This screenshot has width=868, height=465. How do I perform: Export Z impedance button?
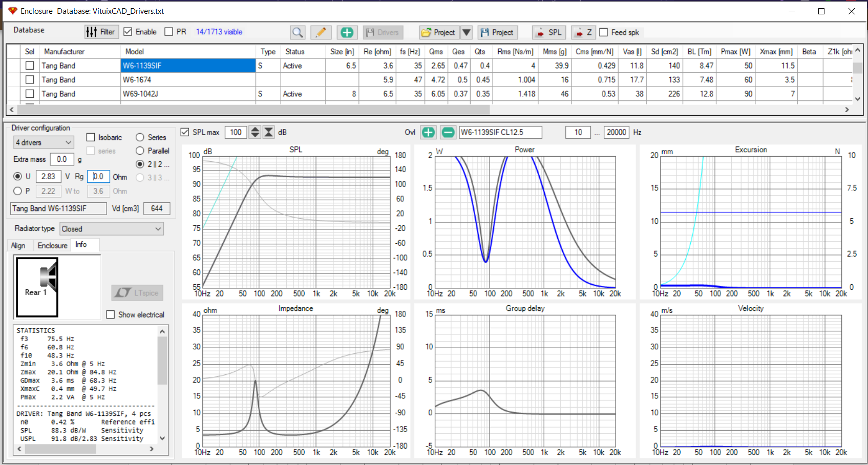pyautogui.click(x=583, y=32)
